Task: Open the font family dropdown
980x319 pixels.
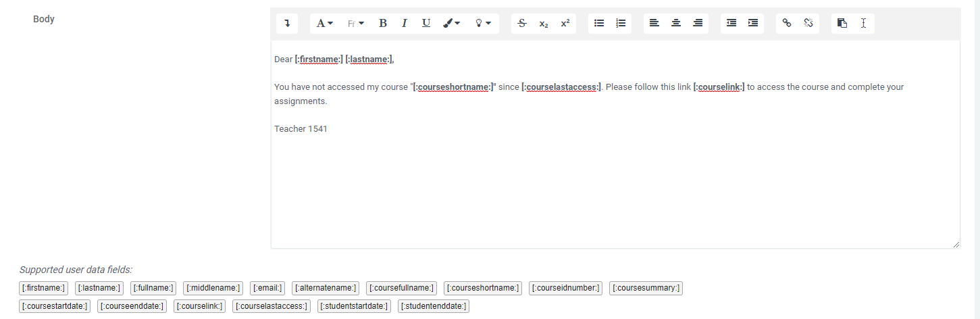Action: coord(355,24)
